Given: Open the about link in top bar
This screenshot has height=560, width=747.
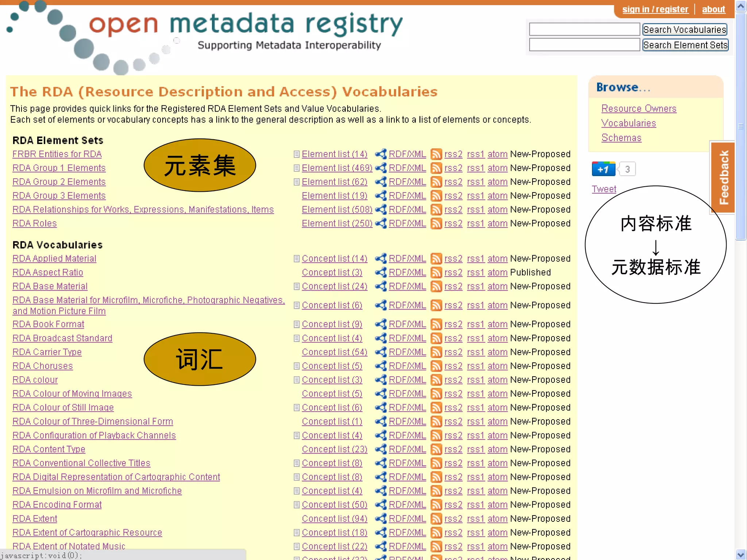Looking at the screenshot, I should (x=713, y=9).
